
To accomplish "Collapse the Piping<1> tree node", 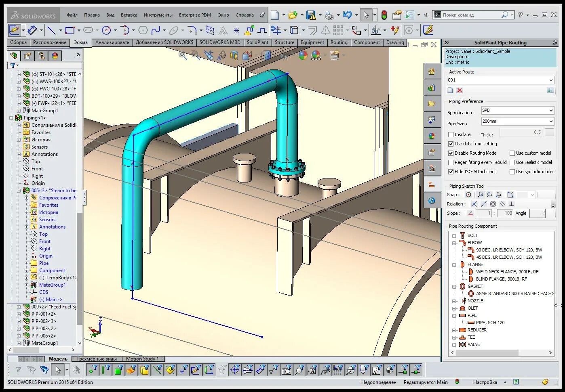I will pos(11,118).
